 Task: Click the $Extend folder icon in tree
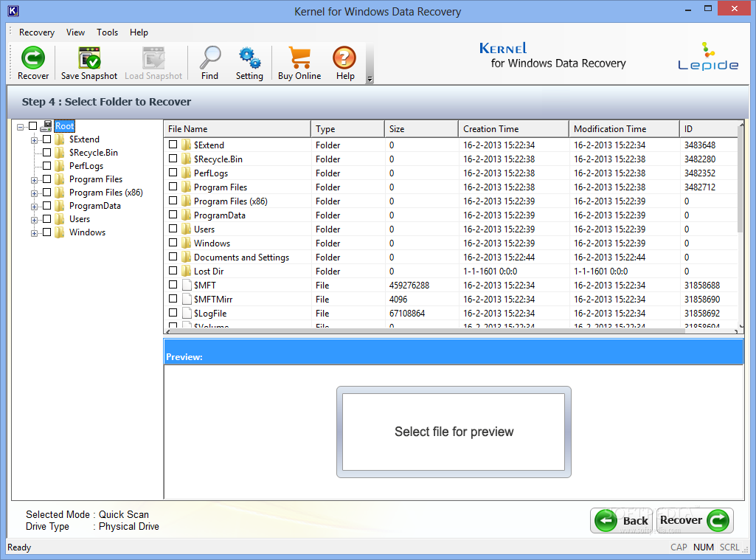(59, 139)
